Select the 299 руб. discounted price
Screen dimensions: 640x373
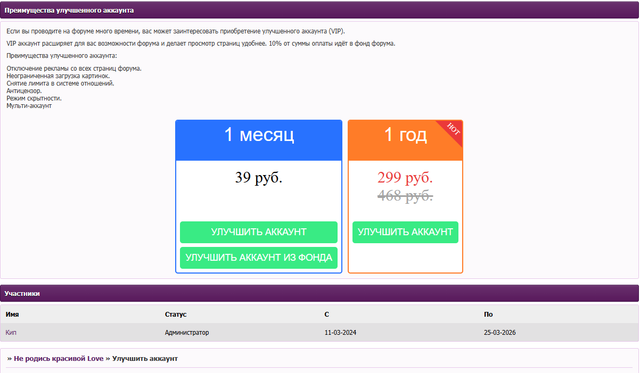coord(405,178)
